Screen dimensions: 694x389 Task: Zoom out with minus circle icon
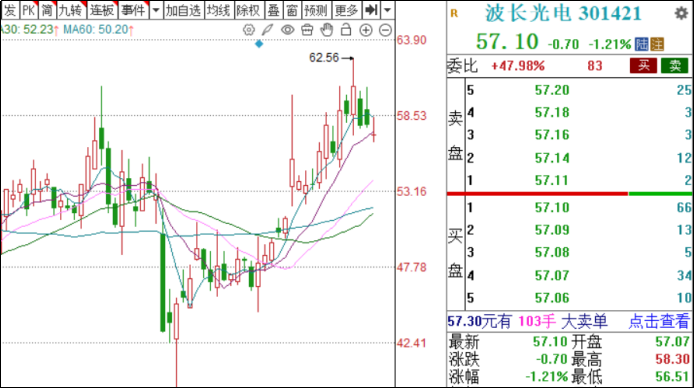386,30
